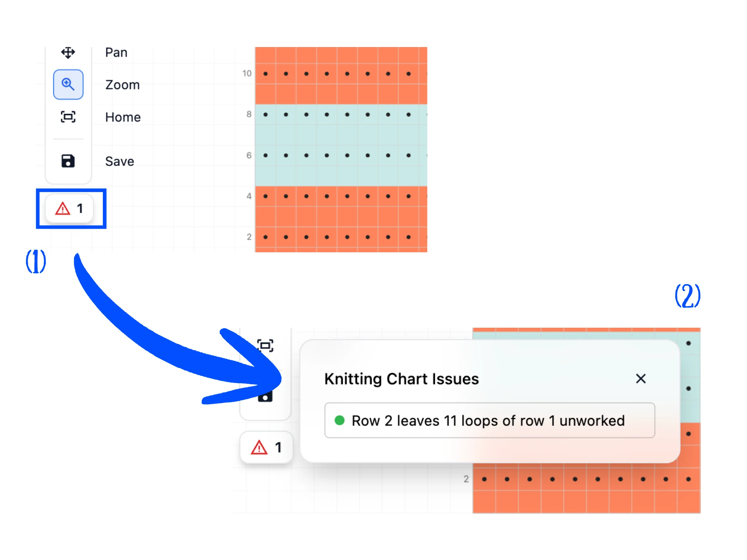Close the Knitting Chart Issues popup
Viewport: 747px width, 560px height.
click(x=641, y=378)
